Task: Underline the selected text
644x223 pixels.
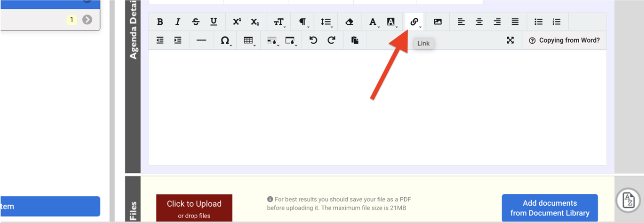Action: tap(214, 22)
